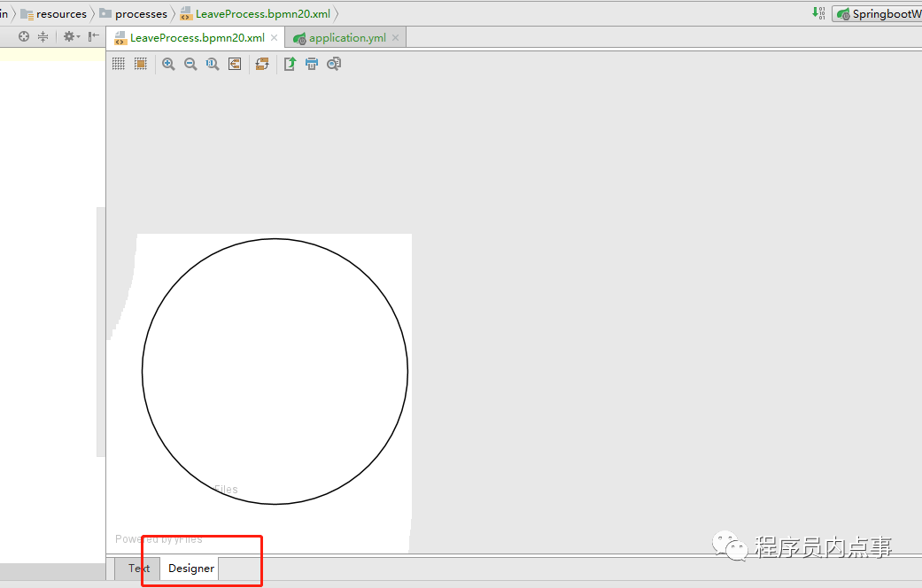Click the update project arrow icon
This screenshot has width=922, height=588.
[817, 13]
